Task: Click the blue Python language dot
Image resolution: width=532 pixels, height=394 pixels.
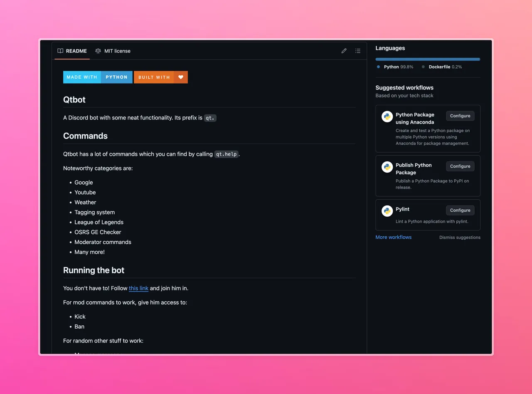Action: click(378, 67)
